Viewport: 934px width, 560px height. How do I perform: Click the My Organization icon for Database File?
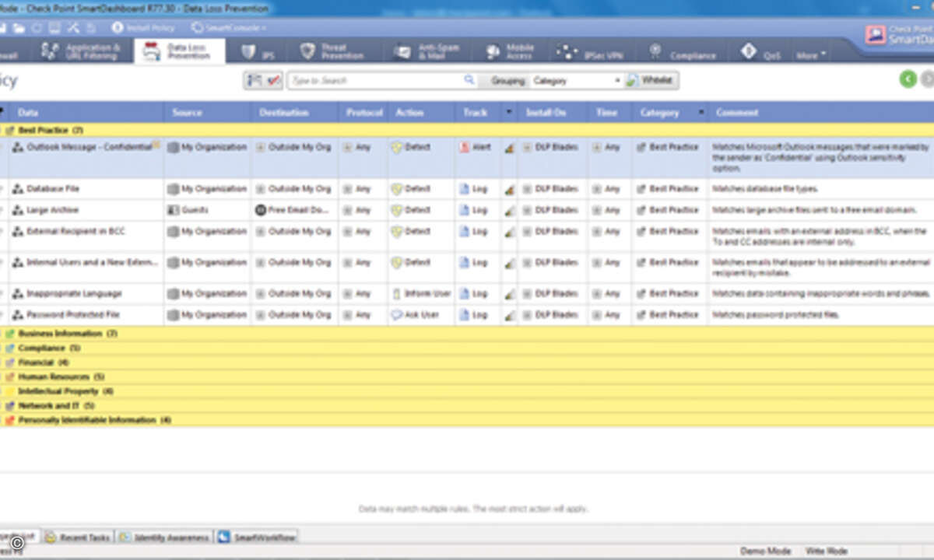[x=173, y=189]
